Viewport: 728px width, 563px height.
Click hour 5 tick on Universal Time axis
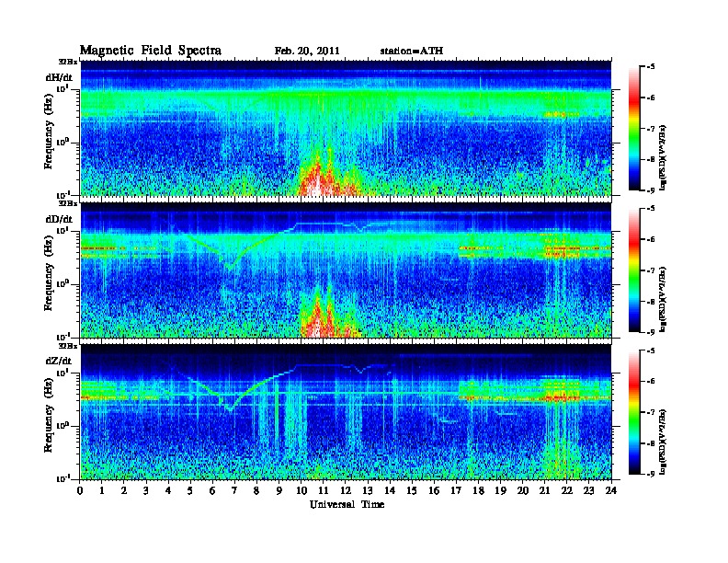coord(191,490)
